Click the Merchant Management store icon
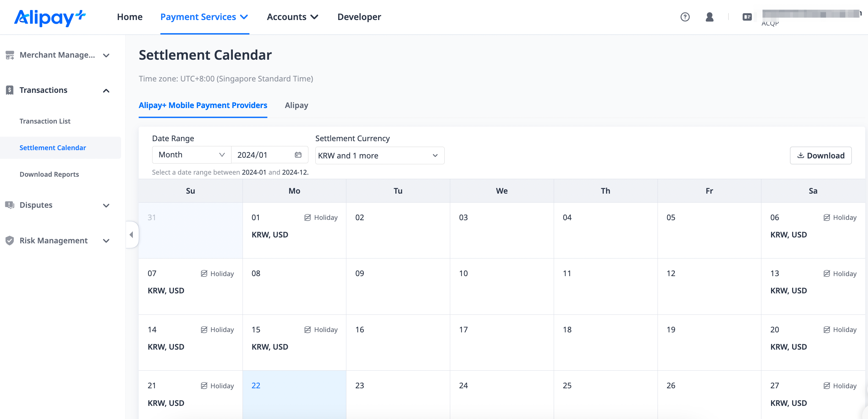This screenshot has height=419, width=868. pos(10,55)
